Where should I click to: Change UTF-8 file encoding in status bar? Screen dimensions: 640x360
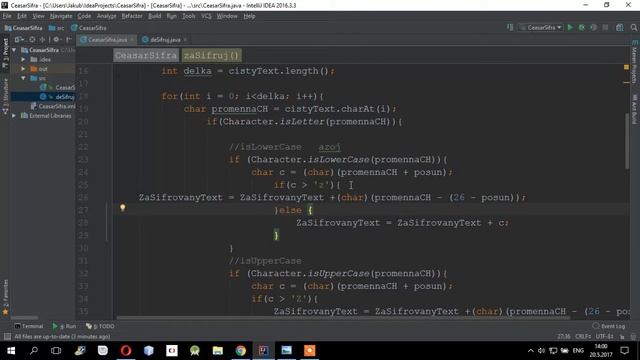coord(604,336)
